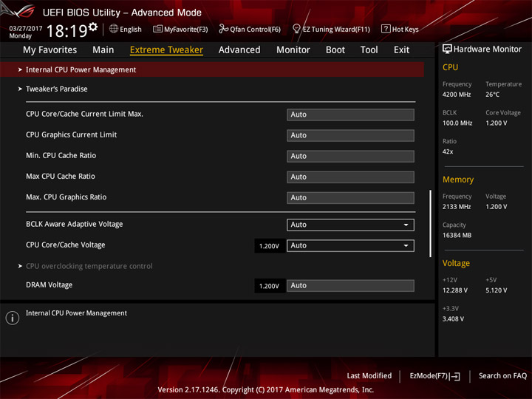Click Search on FAQ link
This screenshot has width=532, height=399.
tap(502, 376)
